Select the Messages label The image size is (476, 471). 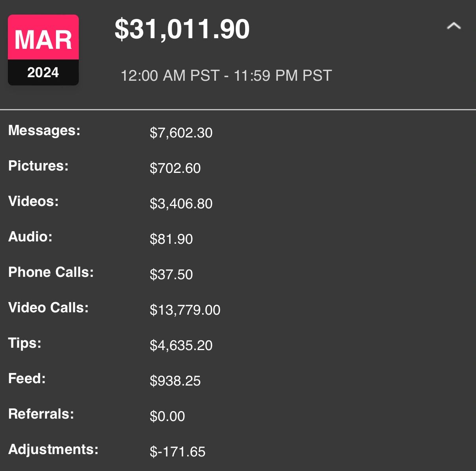pos(44,130)
